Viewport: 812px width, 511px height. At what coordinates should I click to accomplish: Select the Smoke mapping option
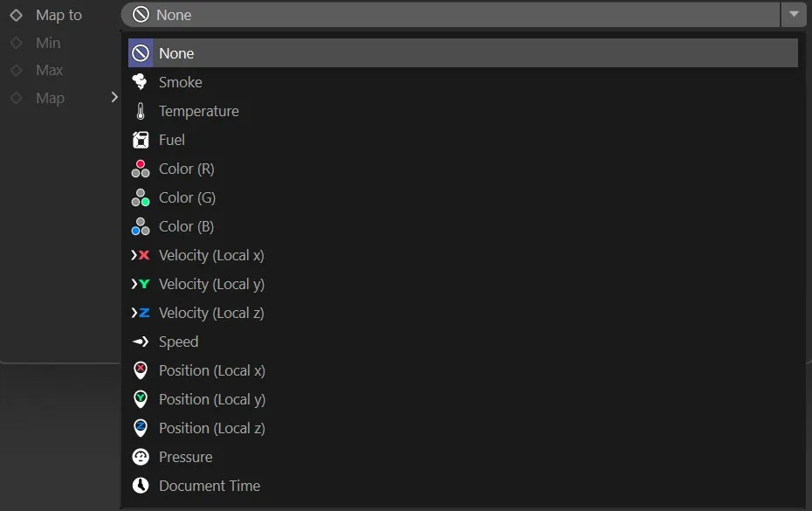(x=179, y=81)
